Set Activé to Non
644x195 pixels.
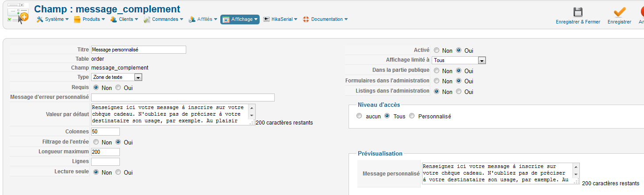coord(437,51)
